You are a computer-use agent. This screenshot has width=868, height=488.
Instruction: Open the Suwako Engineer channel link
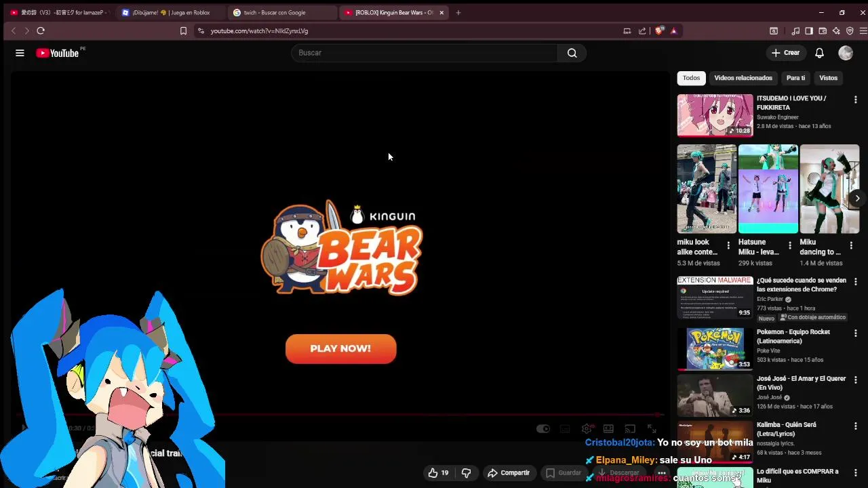point(778,117)
